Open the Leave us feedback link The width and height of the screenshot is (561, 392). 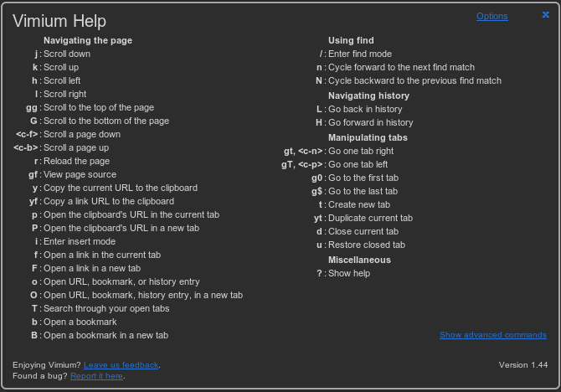pos(121,364)
